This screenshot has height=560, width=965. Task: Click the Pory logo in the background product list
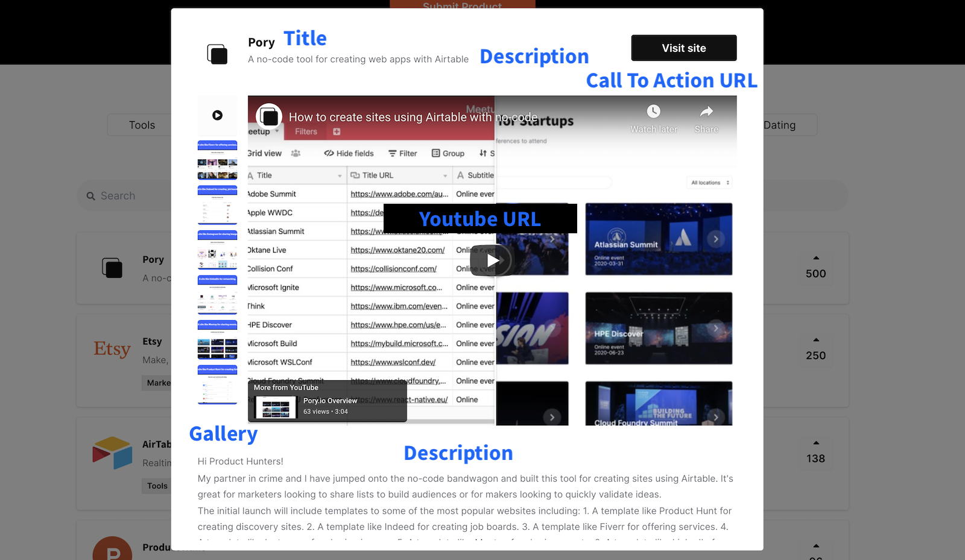[x=112, y=268]
